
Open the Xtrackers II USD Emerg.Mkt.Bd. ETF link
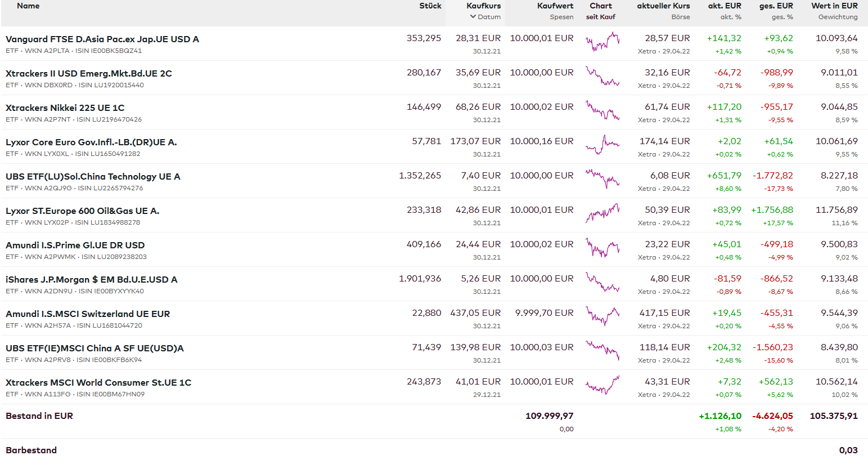[89, 73]
